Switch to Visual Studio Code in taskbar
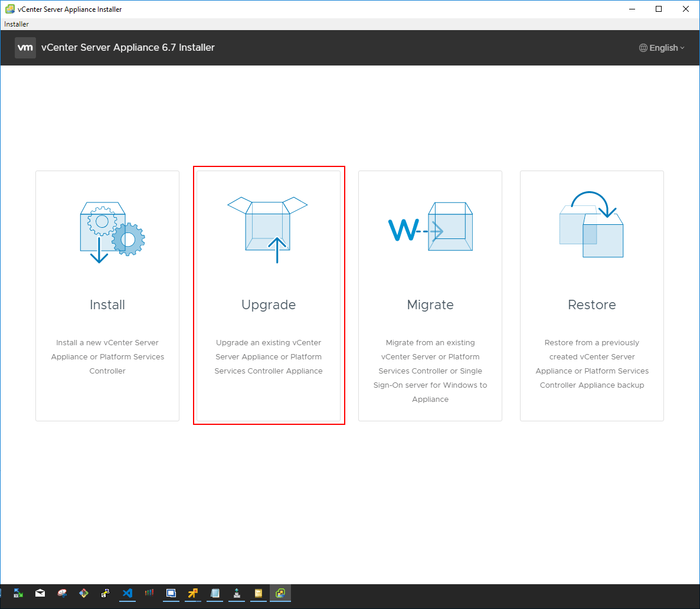Viewport: 700px width, 609px height. [127, 593]
